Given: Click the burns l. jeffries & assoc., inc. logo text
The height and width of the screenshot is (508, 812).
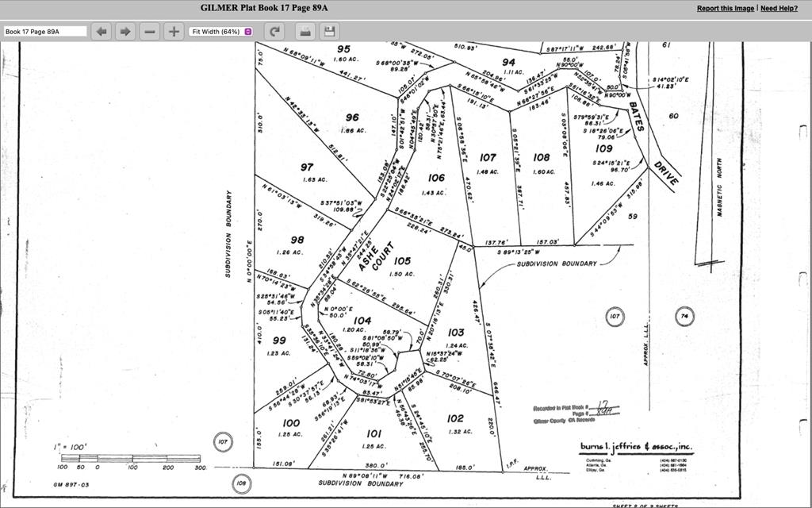Looking at the screenshot, I should click(636, 447).
